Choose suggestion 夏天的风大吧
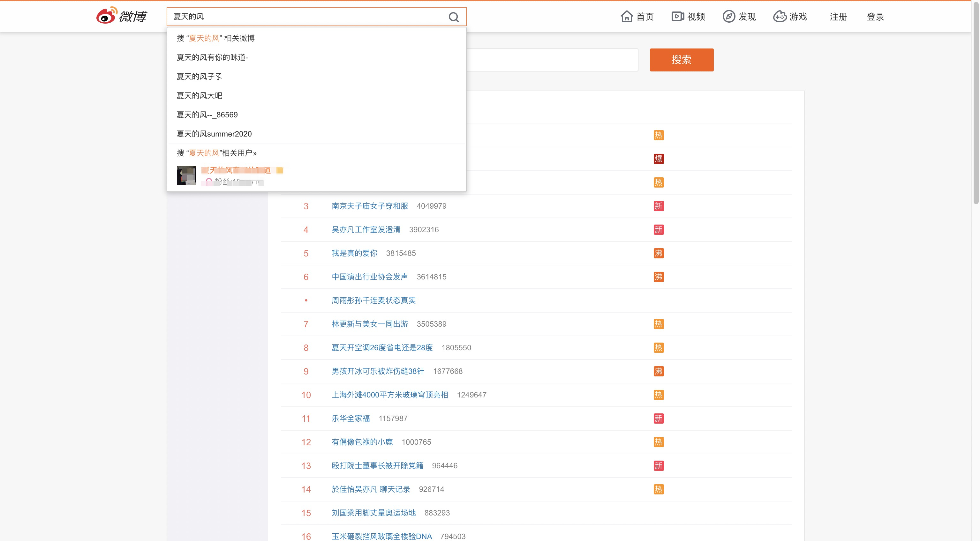The image size is (980, 541). (199, 96)
